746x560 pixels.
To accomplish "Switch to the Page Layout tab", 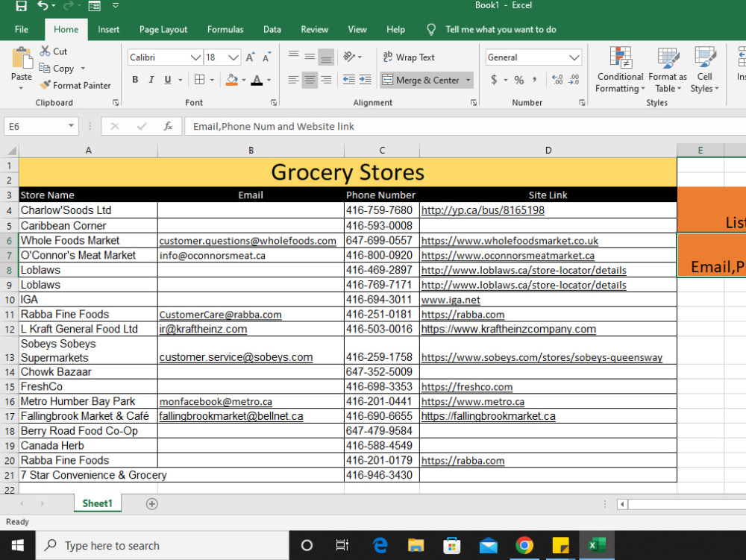I will coord(163,30).
